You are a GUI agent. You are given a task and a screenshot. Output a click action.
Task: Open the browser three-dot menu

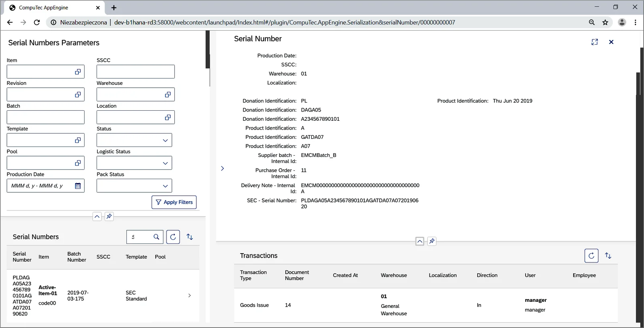coord(636,23)
